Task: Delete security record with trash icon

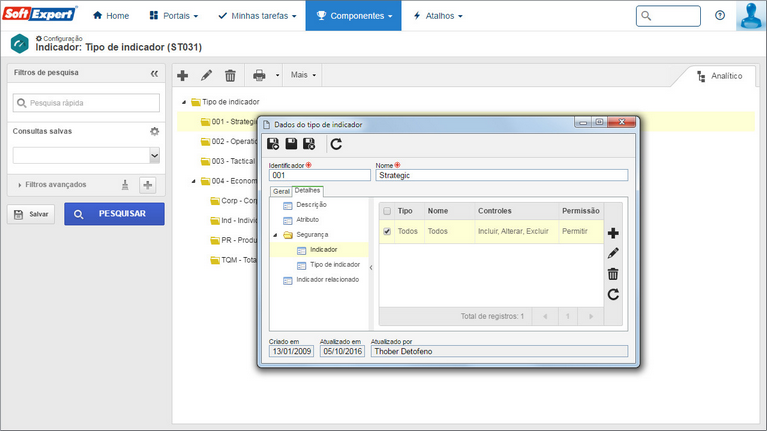Action: click(613, 274)
